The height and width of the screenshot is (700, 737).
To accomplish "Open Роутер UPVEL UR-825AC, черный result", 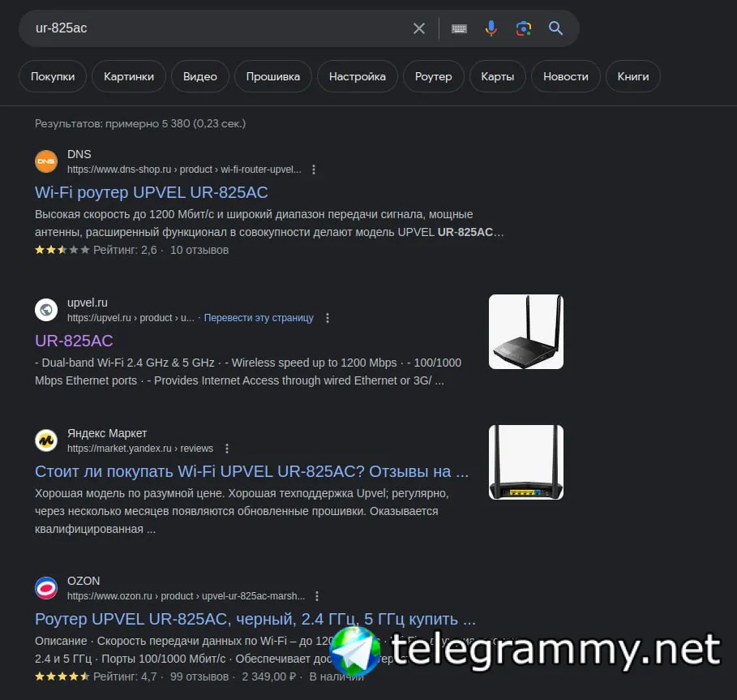I will pyautogui.click(x=255, y=619).
